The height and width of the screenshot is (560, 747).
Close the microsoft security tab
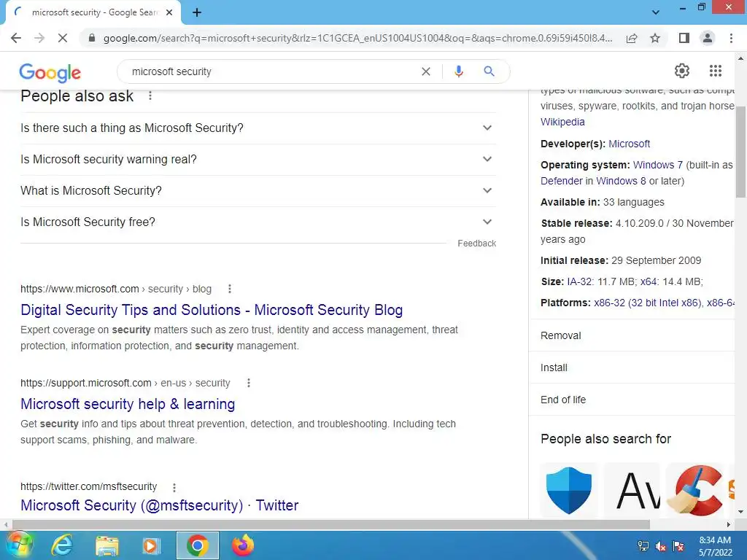pyautogui.click(x=169, y=12)
